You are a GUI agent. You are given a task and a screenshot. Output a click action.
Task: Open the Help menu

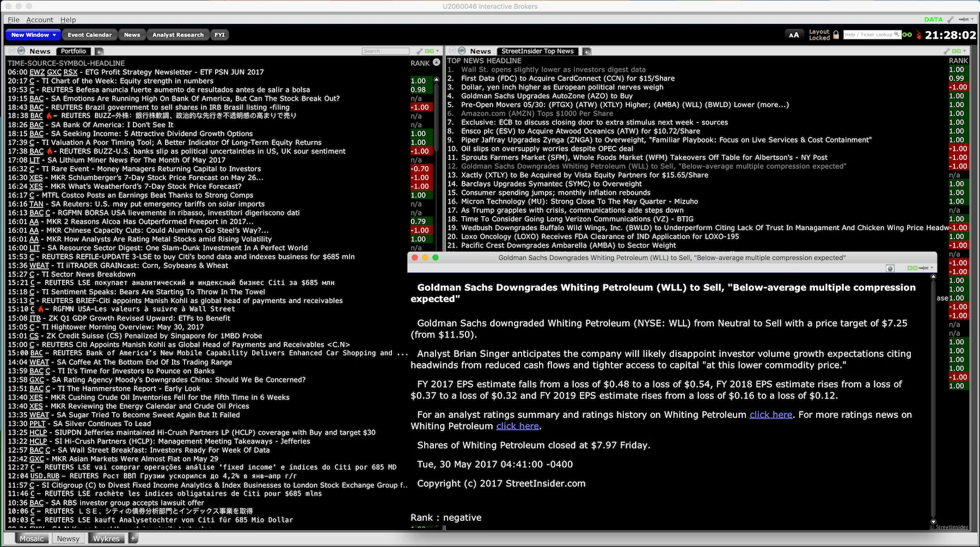(x=68, y=20)
